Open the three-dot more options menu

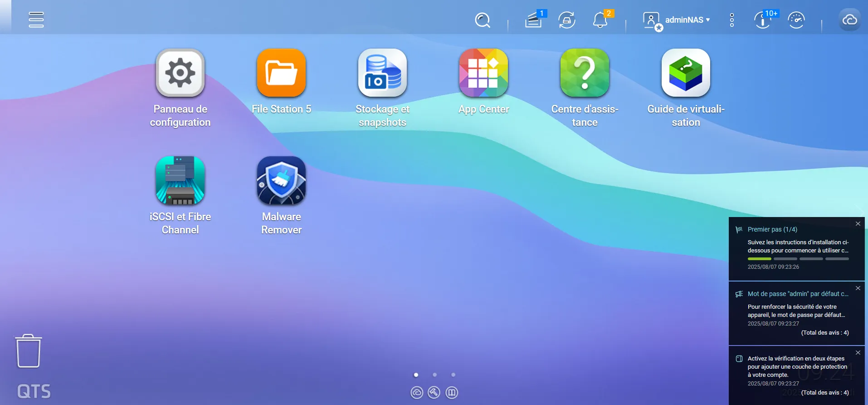tap(731, 20)
